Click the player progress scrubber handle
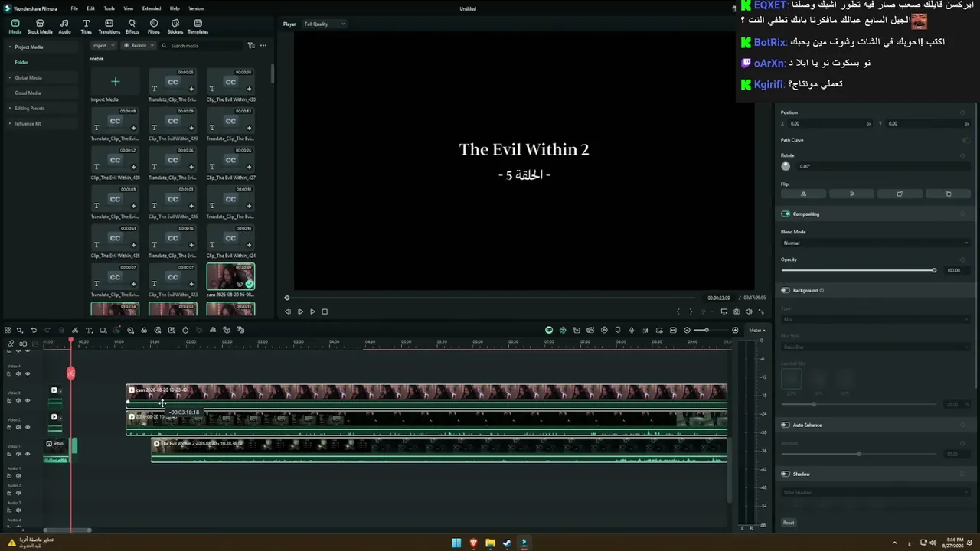This screenshot has height=551, width=980. point(287,298)
